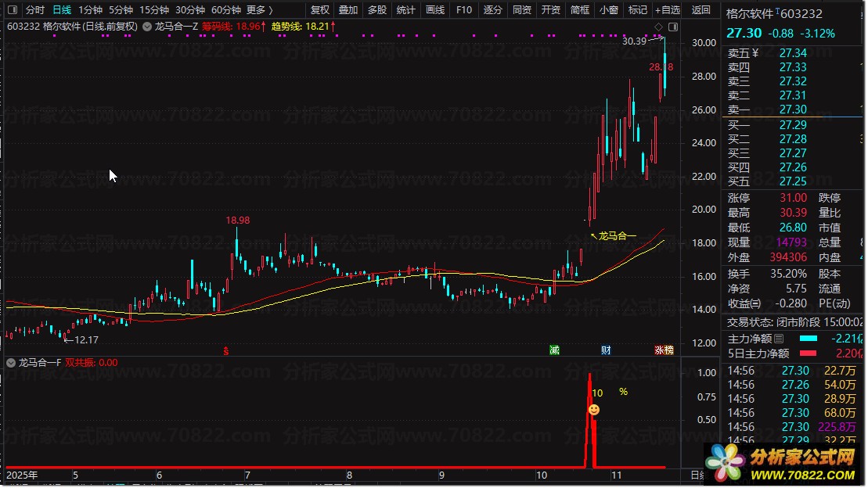Click the red 5日主力净额 color swatch
This screenshot has height=488, width=868.
coord(809,353)
